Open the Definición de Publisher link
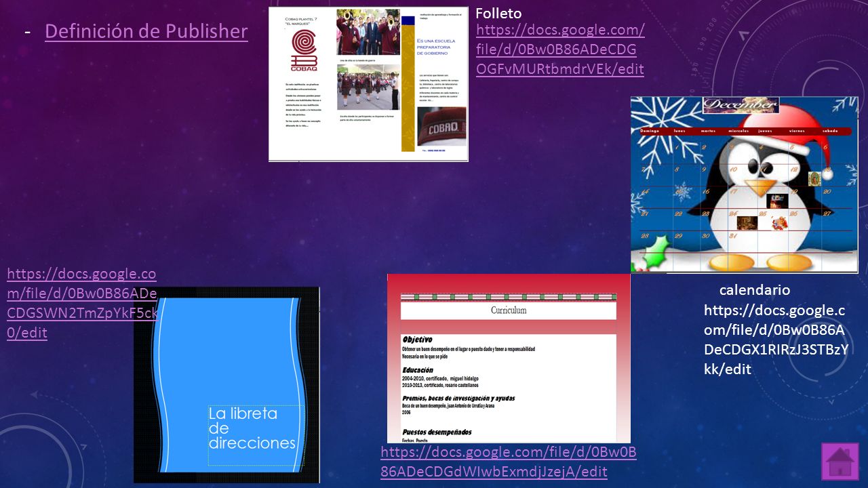Viewport: 868px width, 488px height. [x=146, y=32]
